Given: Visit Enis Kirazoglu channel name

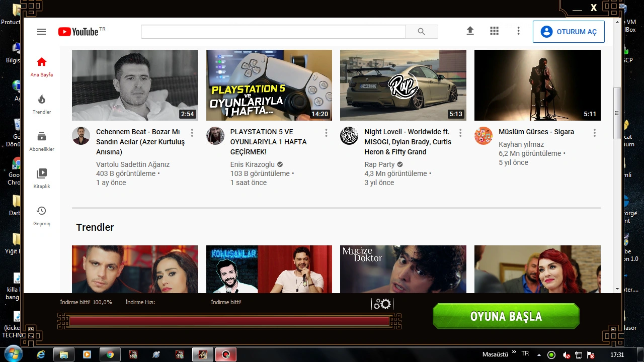Looking at the screenshot, I should [x=253, y=164].
